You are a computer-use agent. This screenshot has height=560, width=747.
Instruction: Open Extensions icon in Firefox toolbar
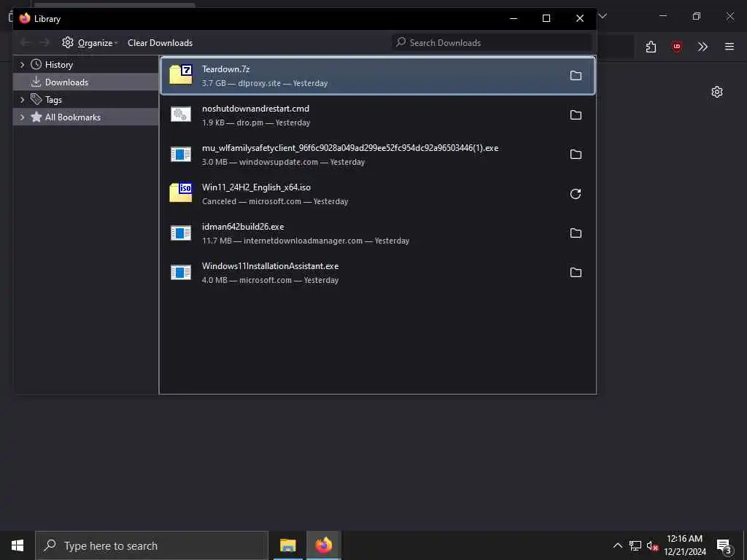(x=651, y=47)
